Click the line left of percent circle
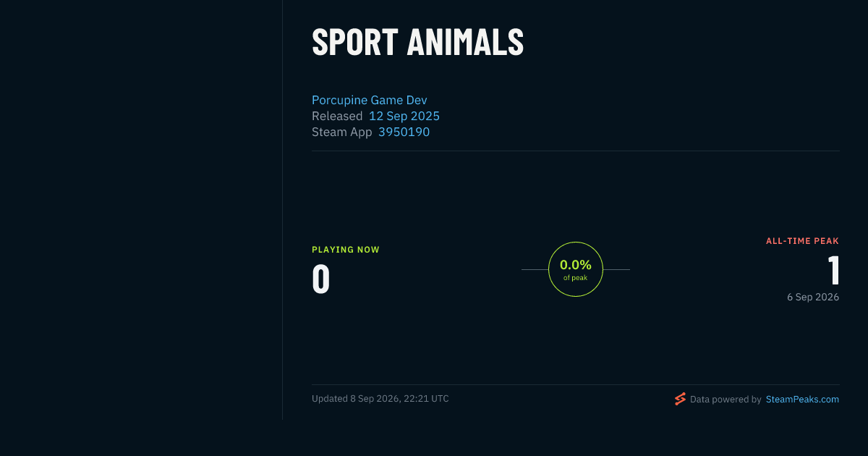The height and width of the screenshot is (456, 868). pos(535,269)
